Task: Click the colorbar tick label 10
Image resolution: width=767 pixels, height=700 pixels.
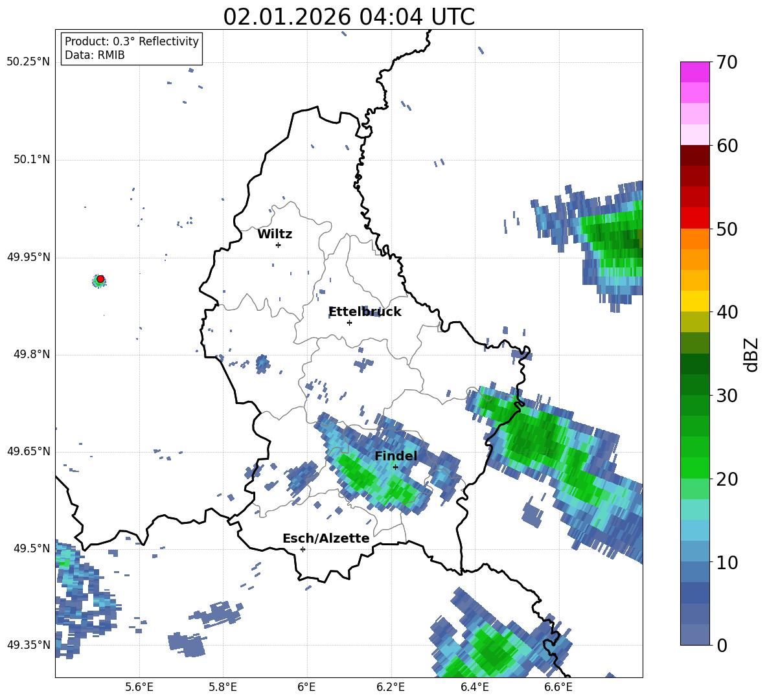Action: tap(727, 562)
